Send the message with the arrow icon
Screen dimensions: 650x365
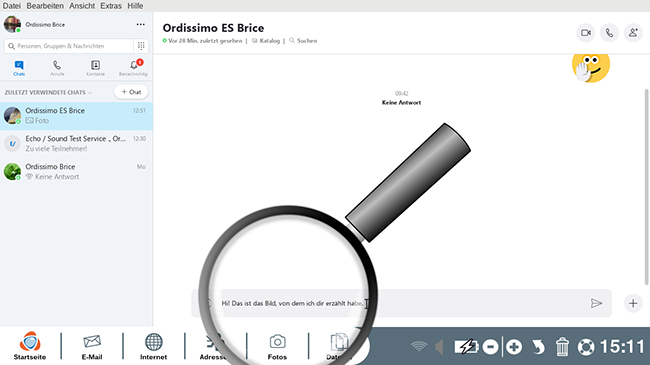pos(596,303)
